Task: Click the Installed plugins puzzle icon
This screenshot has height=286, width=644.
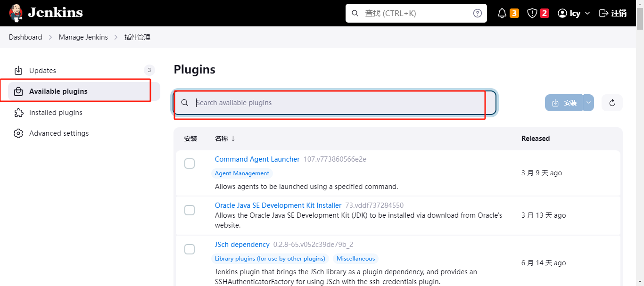Action: [x=18, y=113]
